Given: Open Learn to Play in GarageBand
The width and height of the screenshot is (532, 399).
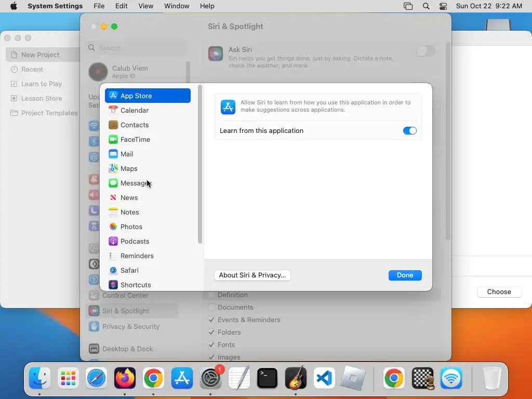Looking at the screenshot, I should pos(43,84).
